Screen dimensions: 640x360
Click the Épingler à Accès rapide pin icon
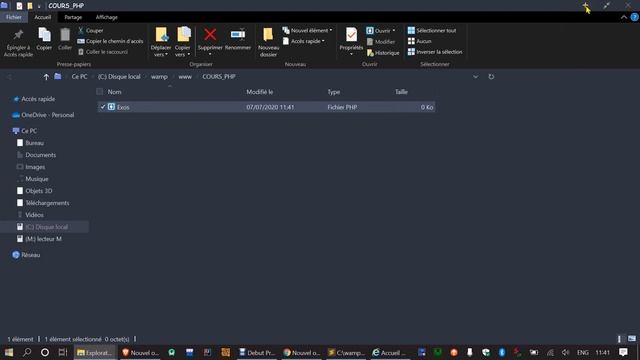pos(18,36)
